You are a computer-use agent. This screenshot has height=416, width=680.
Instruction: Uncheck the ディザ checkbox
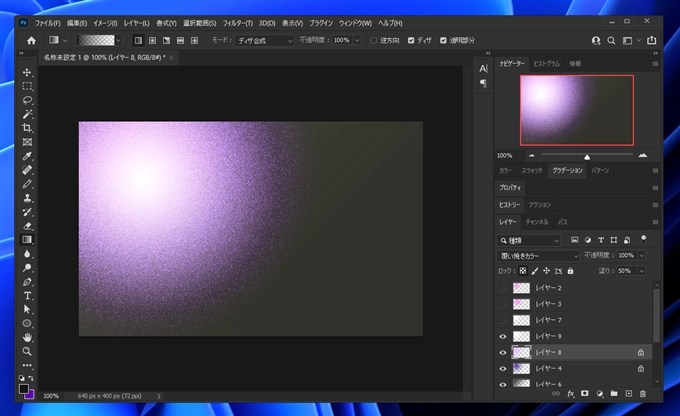[x=412, y=40]
